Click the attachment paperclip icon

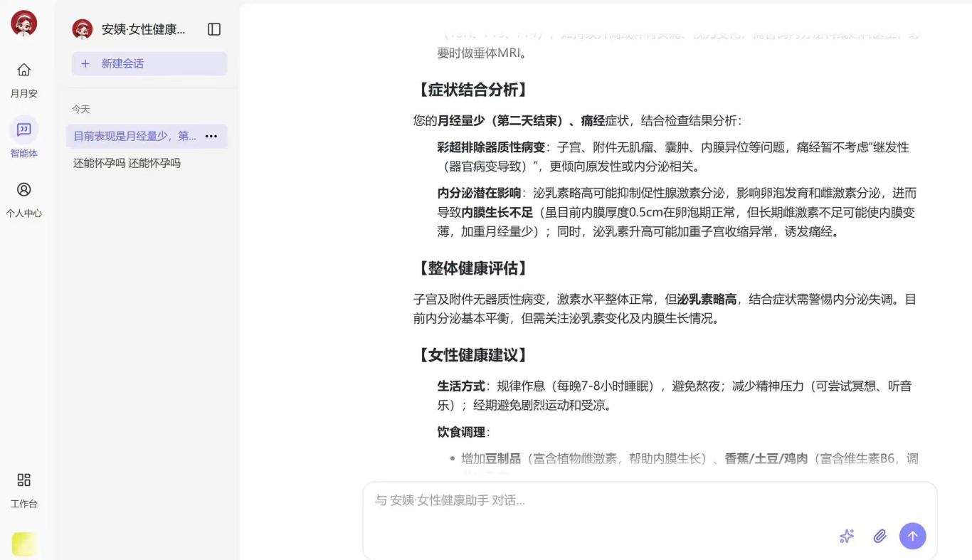879,536
